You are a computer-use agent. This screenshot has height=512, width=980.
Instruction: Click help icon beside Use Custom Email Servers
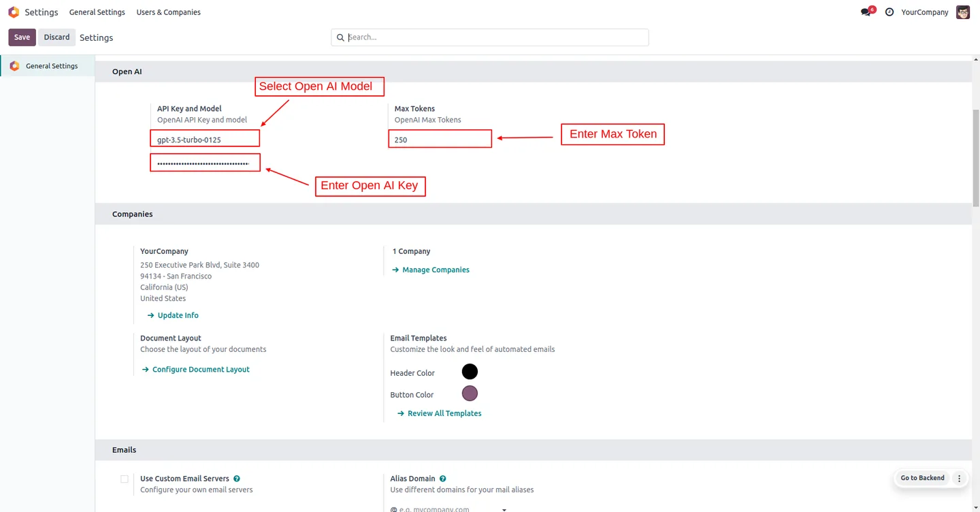point(236,479)
